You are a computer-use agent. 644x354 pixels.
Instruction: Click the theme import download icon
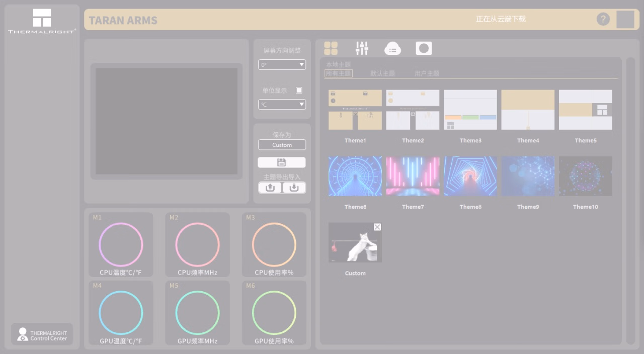click(294, 188)
